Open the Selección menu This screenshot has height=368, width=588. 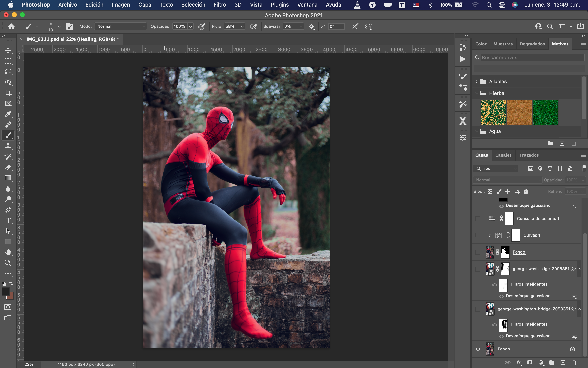click(x=193, y=5)
